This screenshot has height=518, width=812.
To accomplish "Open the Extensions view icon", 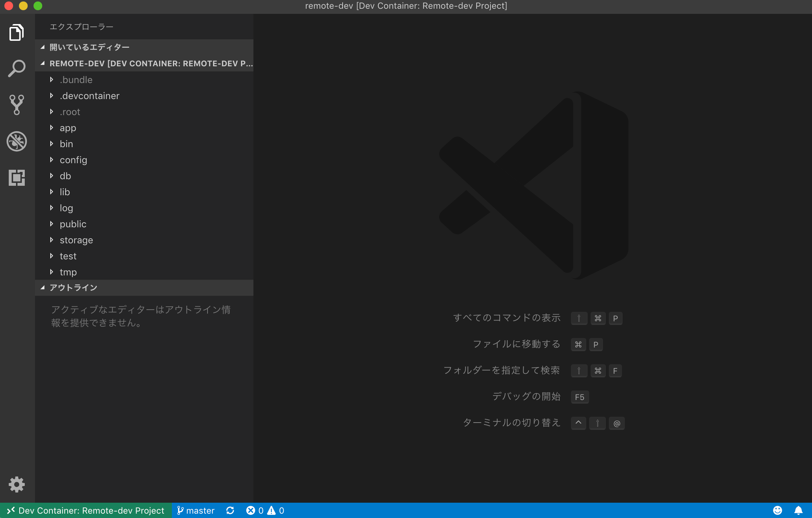I will pos(17,178).
